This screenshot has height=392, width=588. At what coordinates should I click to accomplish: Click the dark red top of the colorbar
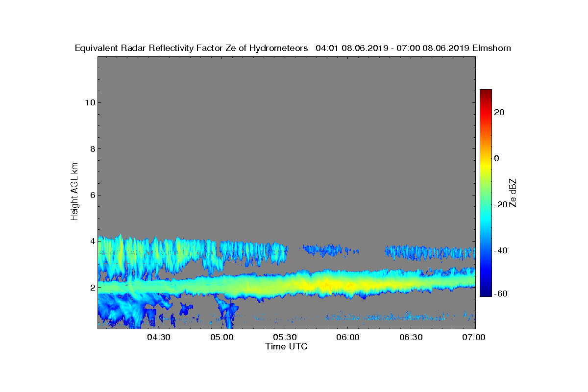click(x=486, y=92)
